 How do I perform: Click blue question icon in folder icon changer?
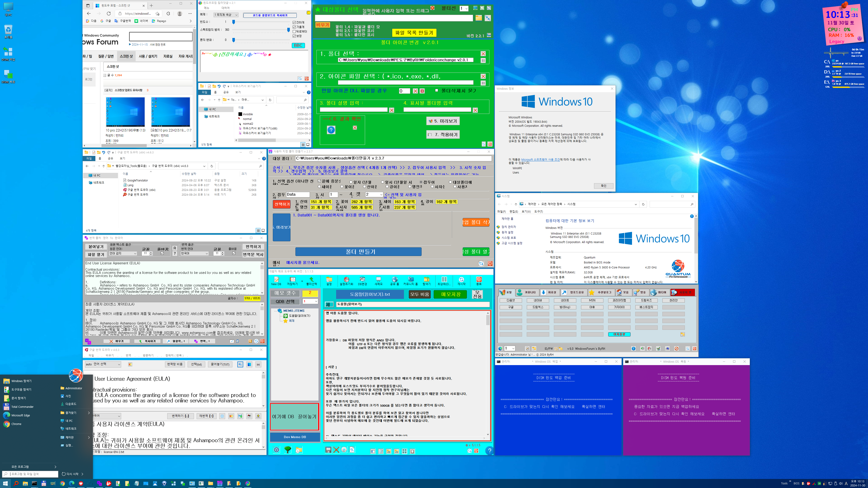pyautogui.click(x=331, y=130)
